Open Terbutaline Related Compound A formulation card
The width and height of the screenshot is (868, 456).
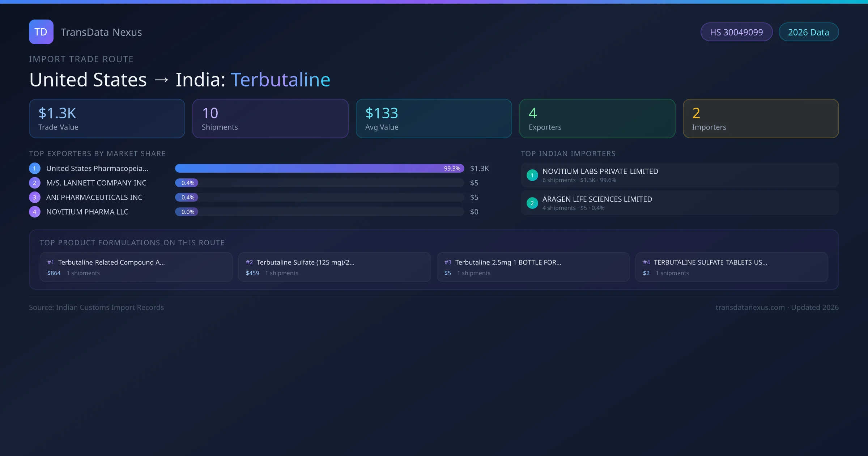click(x=136, y=267)
